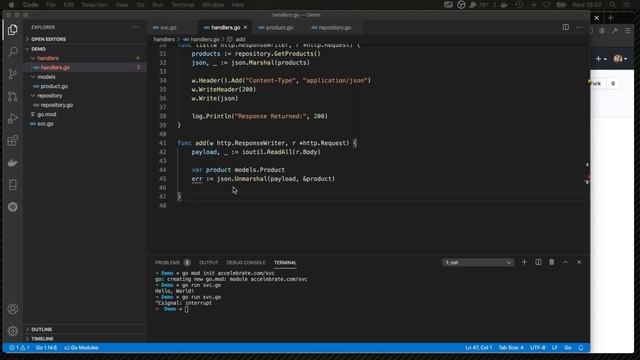Collapse the models folder
640x360 pixels.
46,77
